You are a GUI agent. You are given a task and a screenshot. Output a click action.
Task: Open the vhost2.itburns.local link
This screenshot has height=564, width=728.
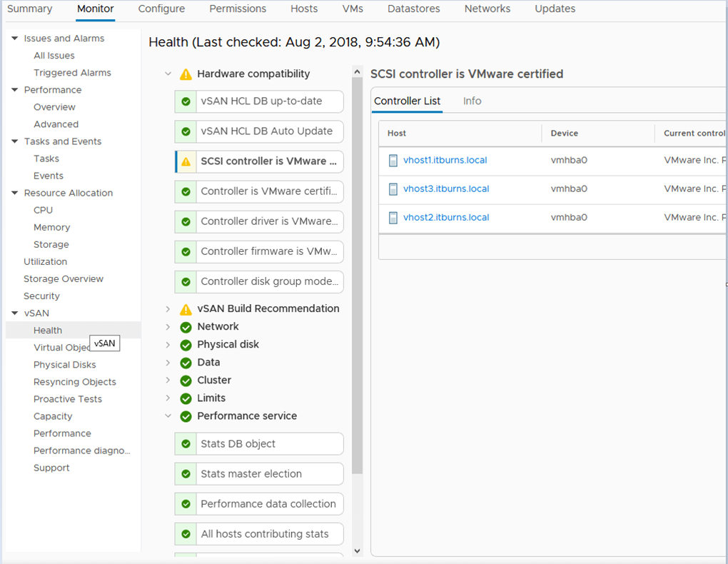coord(446,217)
